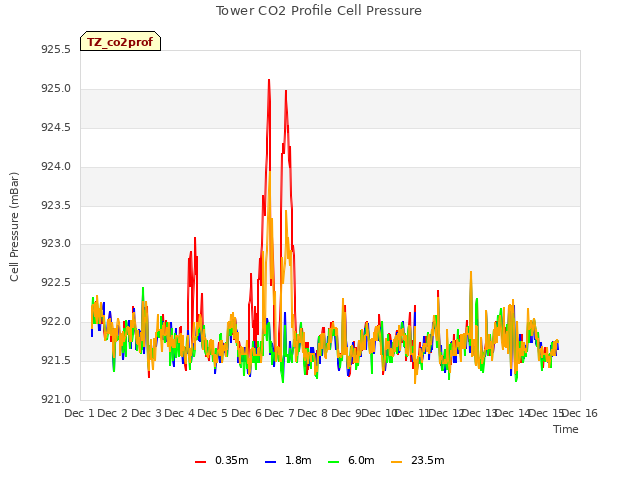
Task: Click the Dec 16 x-axis tick label
Action: 580,413
